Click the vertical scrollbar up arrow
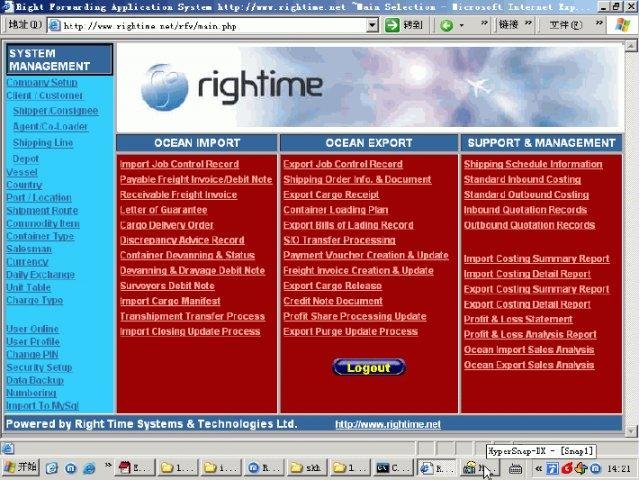 [x=631, y=45]
